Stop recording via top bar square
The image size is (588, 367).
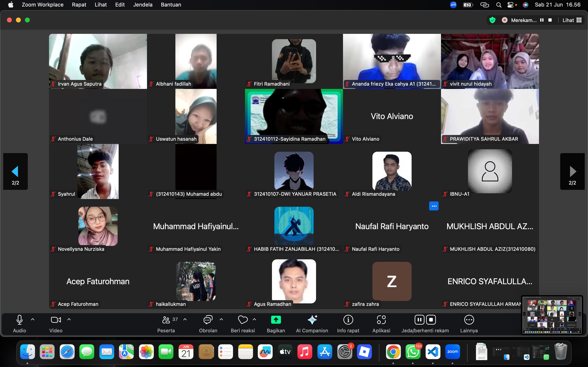[550, 20]
